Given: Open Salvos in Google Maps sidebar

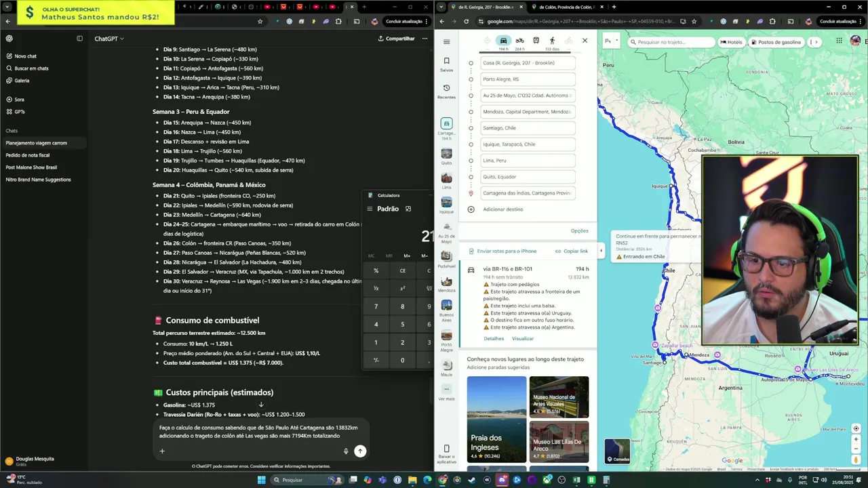Looking at the screenshot, I should click(446, 64).
